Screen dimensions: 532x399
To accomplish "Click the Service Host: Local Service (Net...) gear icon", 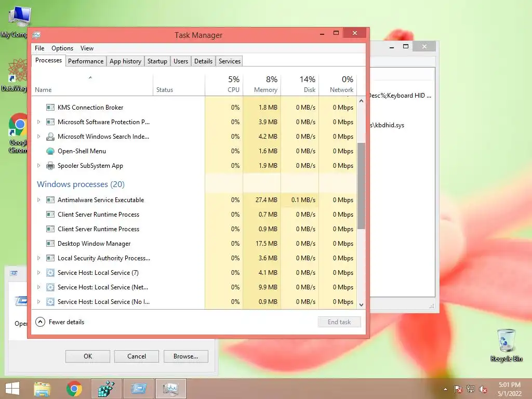I will click(50, 287).
